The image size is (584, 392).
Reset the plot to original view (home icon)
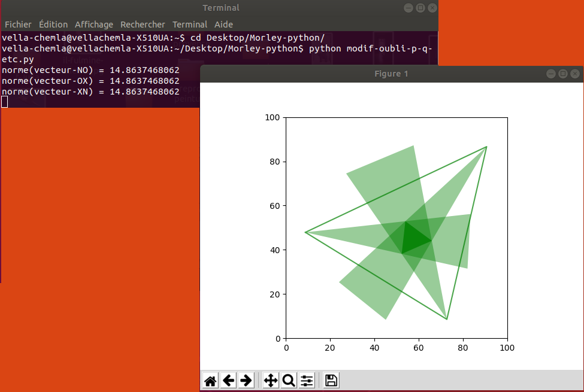point(210,381)
